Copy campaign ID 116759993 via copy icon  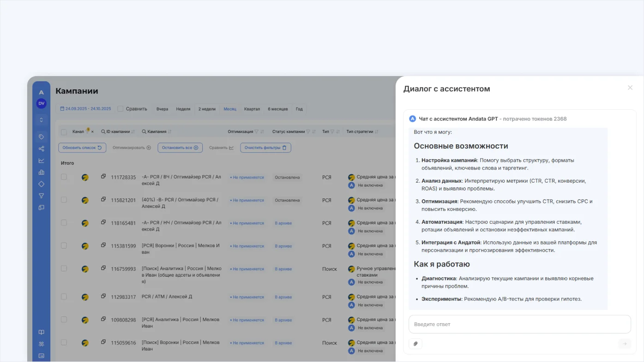click(103, 268)
